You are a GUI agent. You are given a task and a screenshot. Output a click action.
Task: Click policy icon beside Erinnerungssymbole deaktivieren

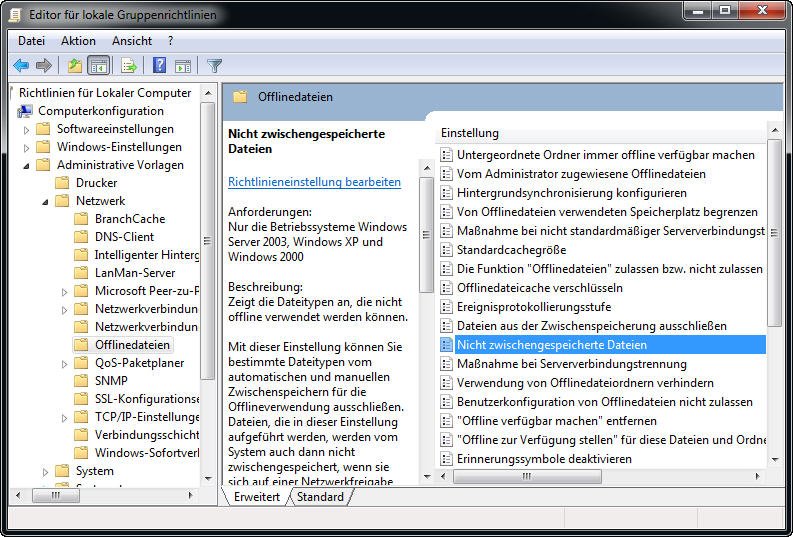coord(446,459)
